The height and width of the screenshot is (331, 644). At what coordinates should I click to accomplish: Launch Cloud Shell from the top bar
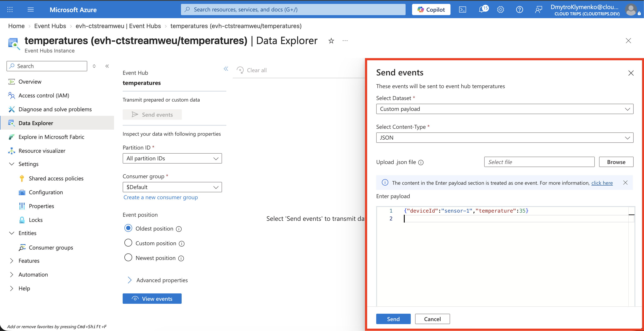point(462,10)
